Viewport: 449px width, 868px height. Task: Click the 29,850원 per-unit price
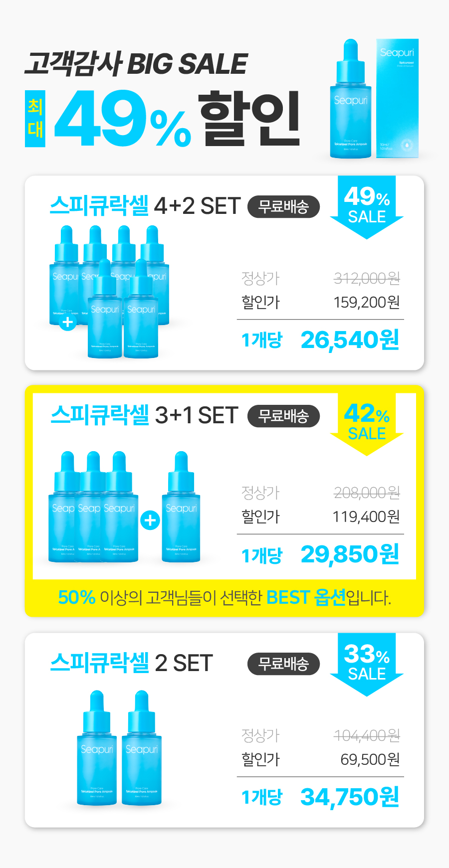[x=350, y=554]
